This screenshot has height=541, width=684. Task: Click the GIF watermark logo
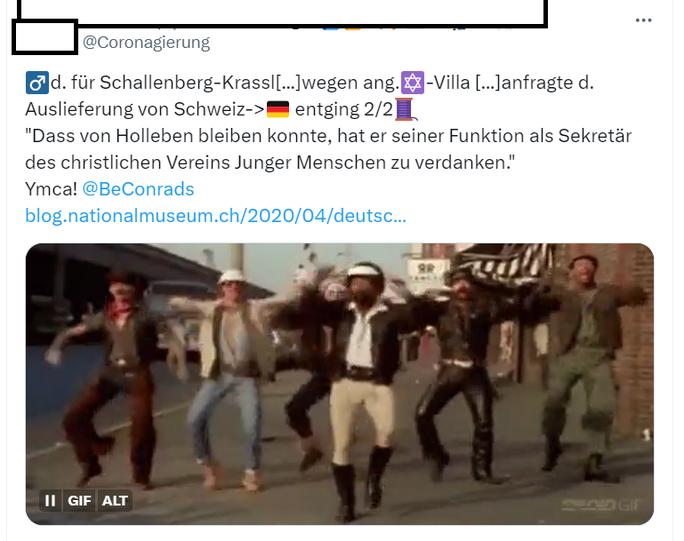click(601, 505)
